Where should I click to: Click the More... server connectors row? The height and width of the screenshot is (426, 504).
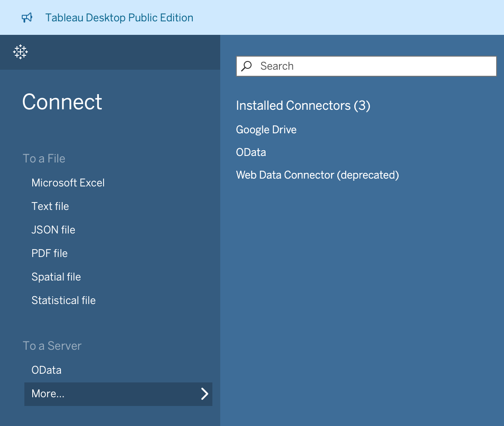(x=118, y=394)
